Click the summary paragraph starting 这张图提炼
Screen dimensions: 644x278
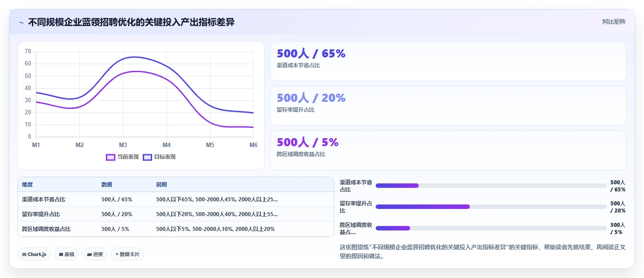(483, 252)
